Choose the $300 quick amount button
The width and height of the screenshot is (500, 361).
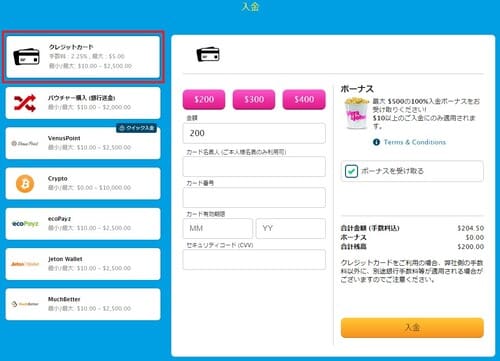pyautogui.click(x=254, y=99)
